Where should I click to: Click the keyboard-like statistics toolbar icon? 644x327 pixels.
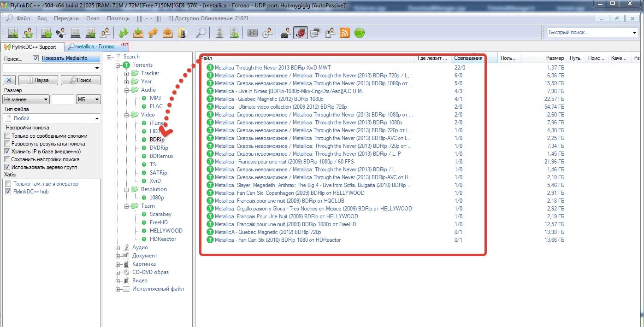point(253,33)
